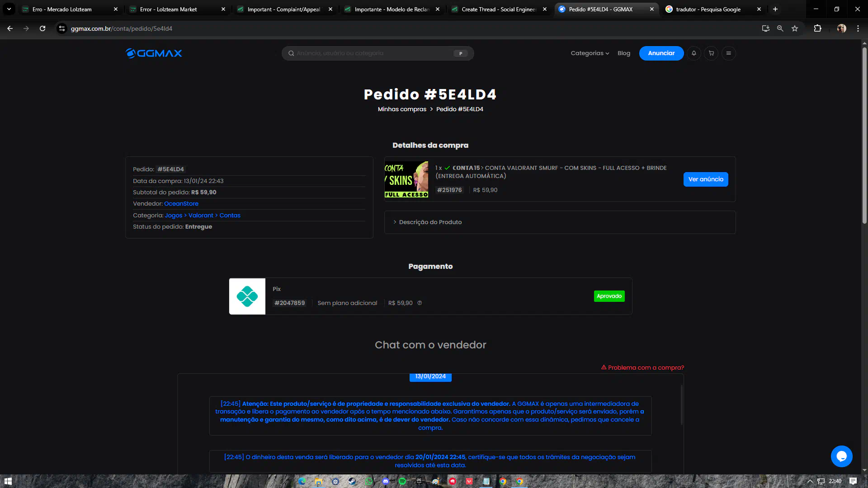Click the Ver anúncio button
868x488 pixels.
point(705,179)
